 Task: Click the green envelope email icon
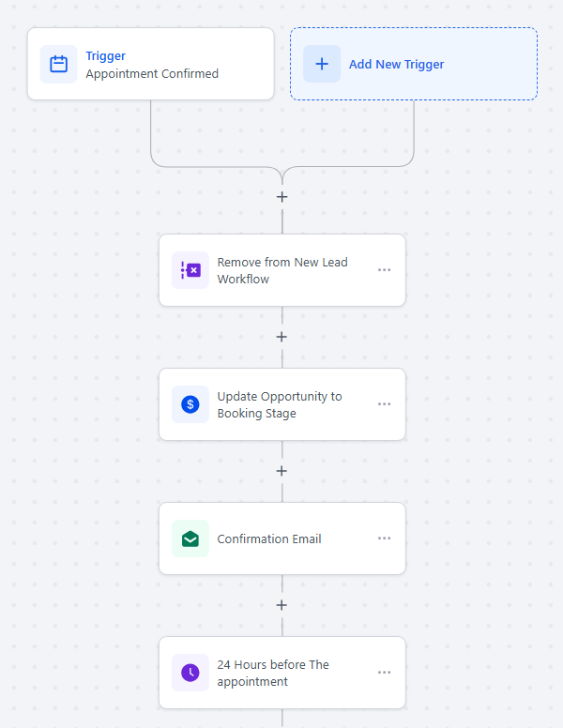(190, 538)
